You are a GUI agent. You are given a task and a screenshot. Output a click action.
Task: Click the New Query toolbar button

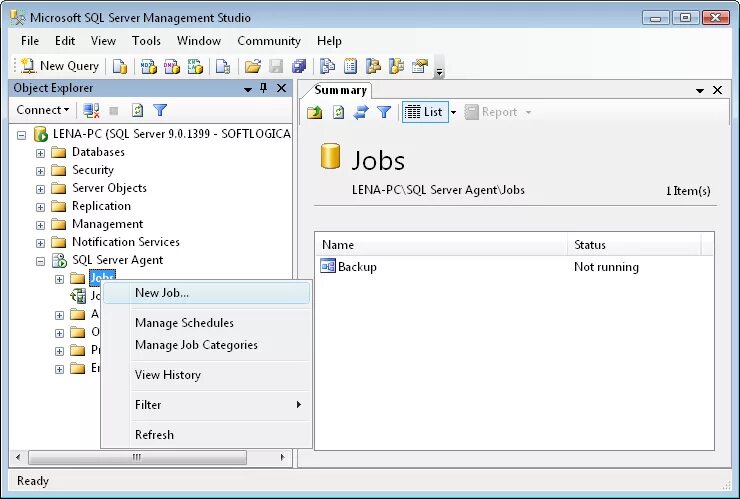pyautogui.click(x=60, y=66)
